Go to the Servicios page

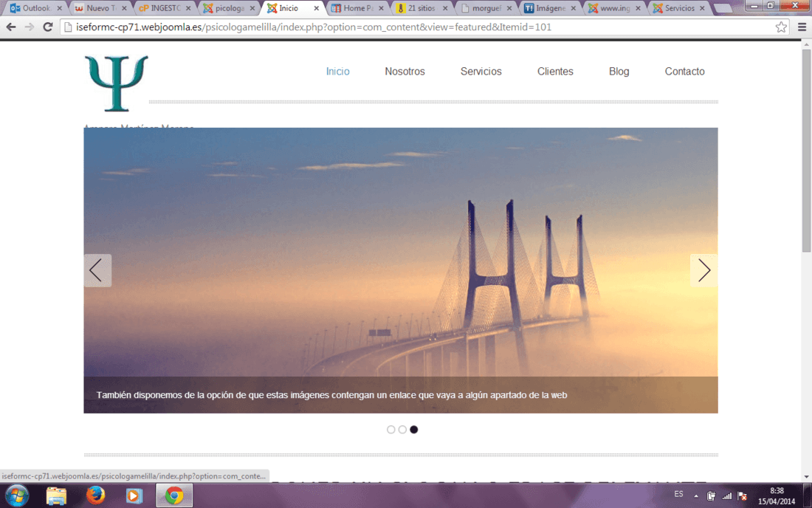coord(481,72)
